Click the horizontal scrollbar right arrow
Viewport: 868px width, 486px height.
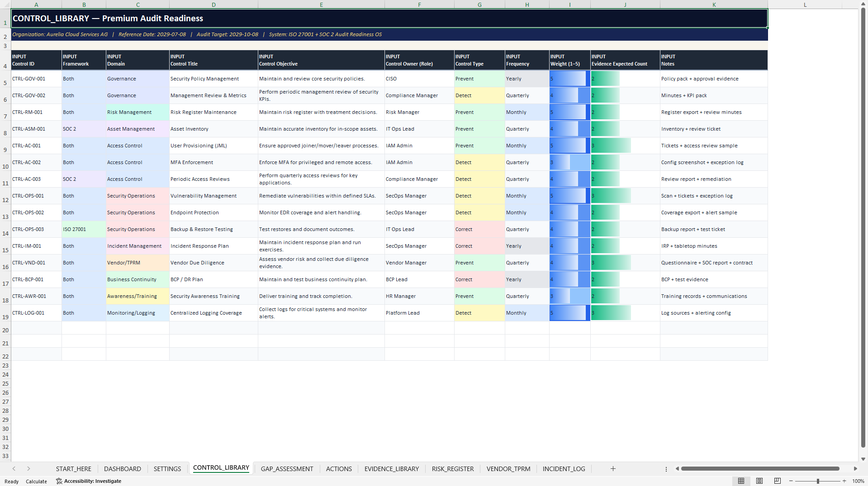coord(855,469)
